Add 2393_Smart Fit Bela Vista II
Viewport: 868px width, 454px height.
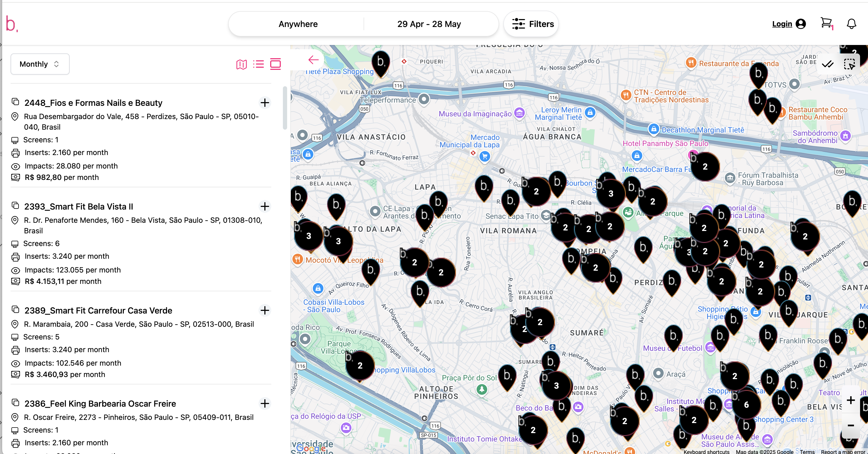[265, 206]
